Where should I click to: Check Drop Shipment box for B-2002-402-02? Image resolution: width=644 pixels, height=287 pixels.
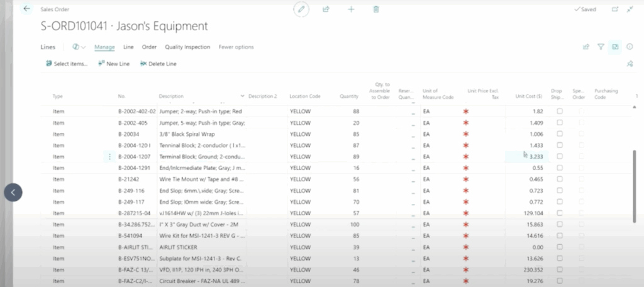tap(560, 111)
